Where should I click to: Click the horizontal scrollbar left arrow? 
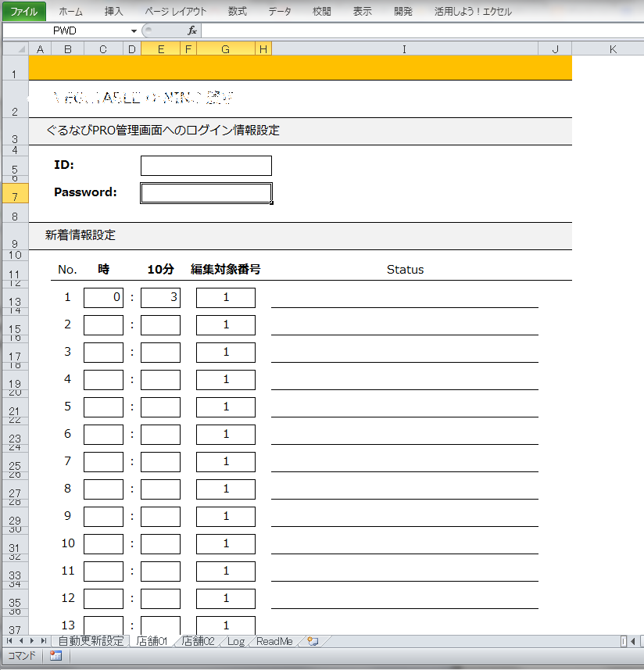pos(633,641)
